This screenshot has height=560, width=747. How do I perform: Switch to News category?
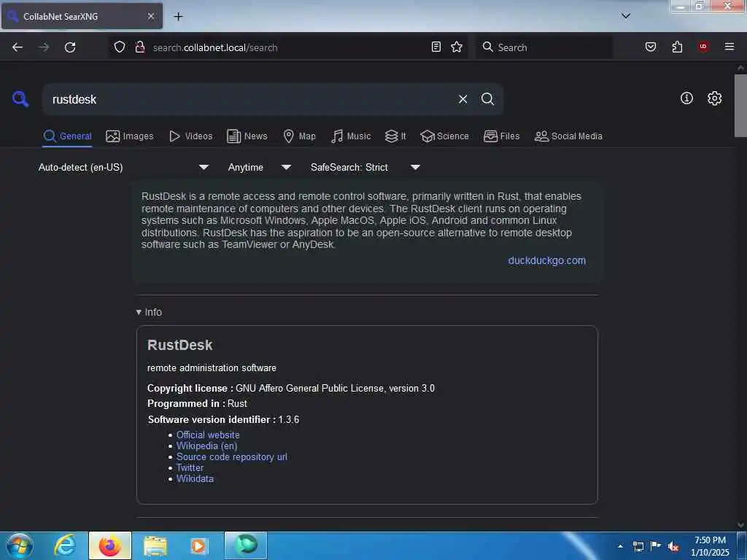(x=247, y=136)
